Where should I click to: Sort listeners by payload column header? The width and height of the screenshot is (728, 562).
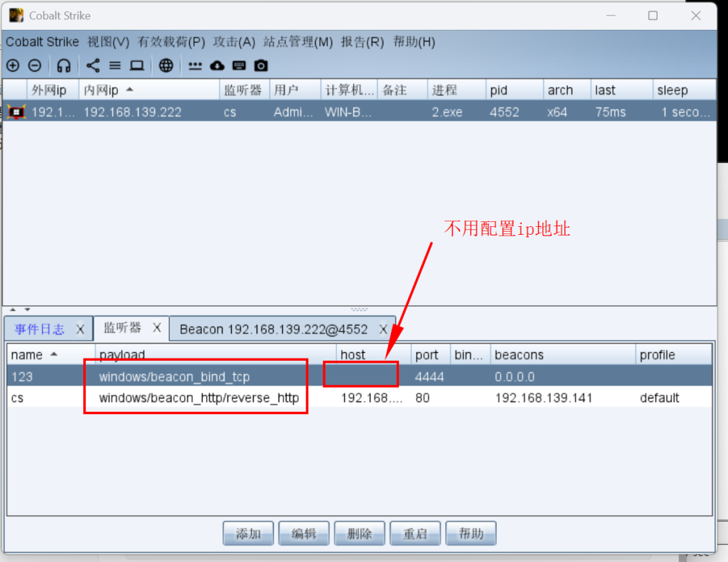tap(215, 355)
